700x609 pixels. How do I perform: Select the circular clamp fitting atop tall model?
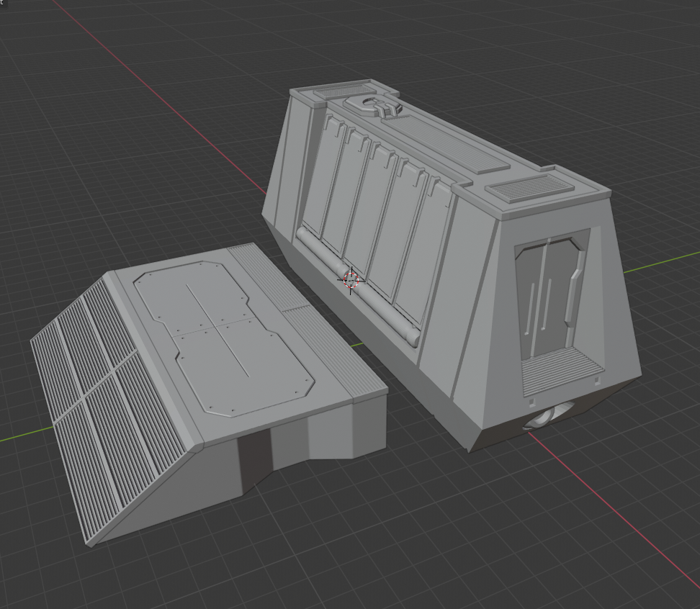tap(373, 106)
